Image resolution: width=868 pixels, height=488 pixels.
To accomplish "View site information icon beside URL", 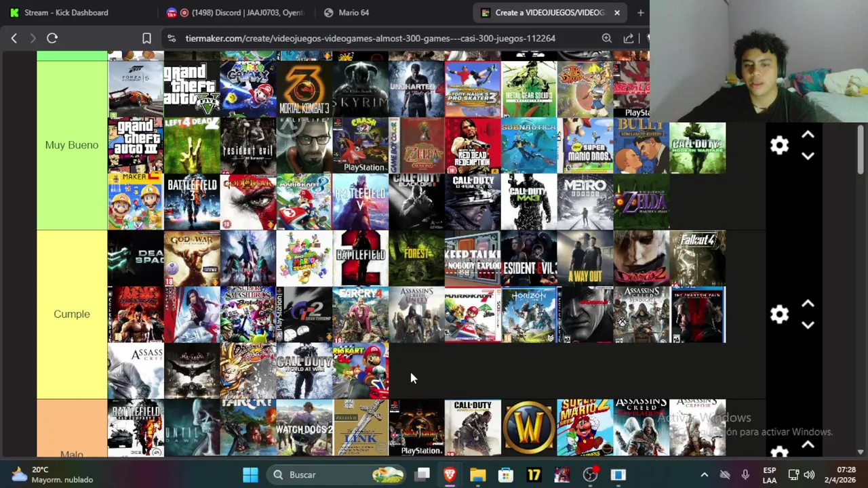I will tap(172, 39).
